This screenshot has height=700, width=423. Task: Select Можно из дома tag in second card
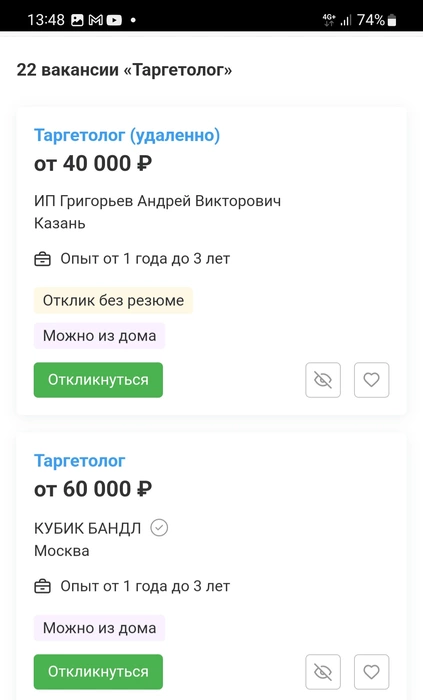pyautogui.click(x=100, y=628)
